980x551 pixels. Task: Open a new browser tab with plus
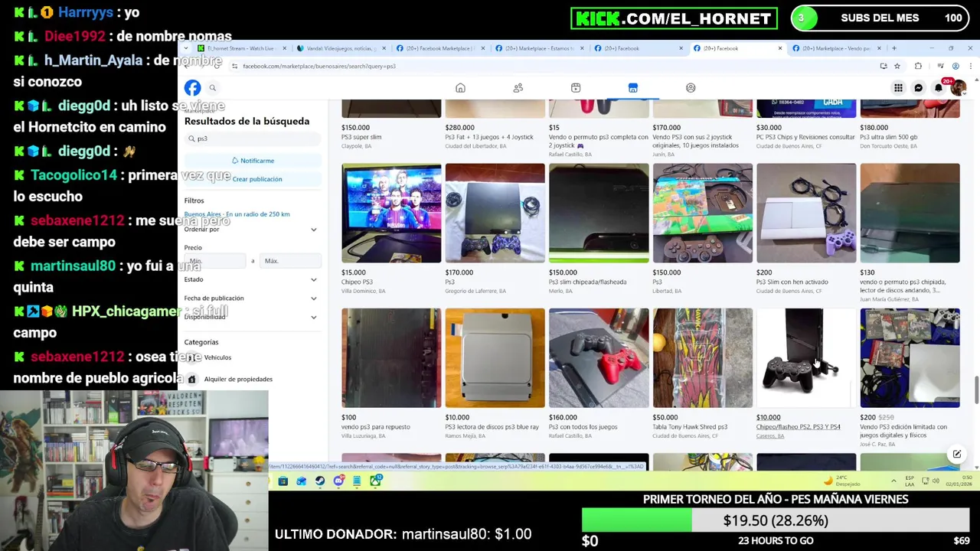click(x=893, y=48)
